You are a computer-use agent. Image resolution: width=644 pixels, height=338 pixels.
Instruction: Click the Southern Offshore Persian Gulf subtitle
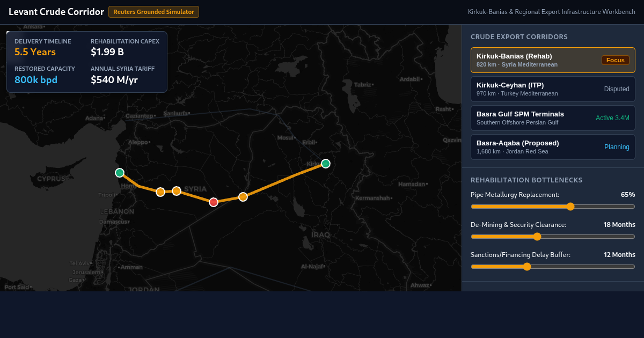tap(517, 122)
